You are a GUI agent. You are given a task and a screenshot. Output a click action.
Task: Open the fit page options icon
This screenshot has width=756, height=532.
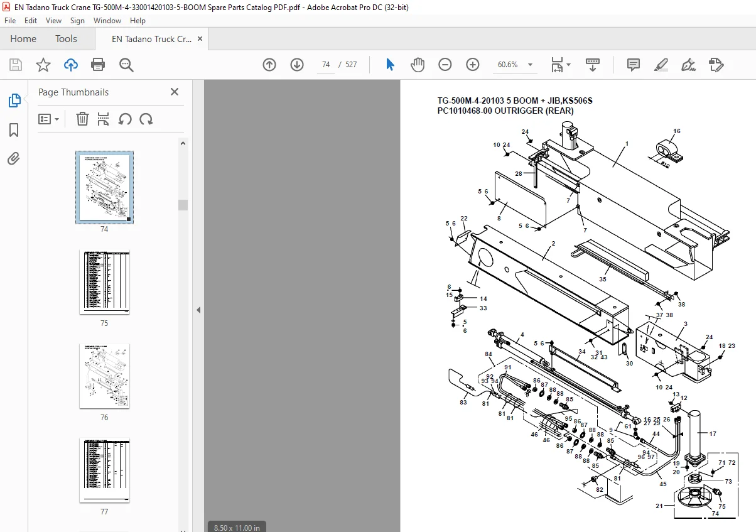557,65
